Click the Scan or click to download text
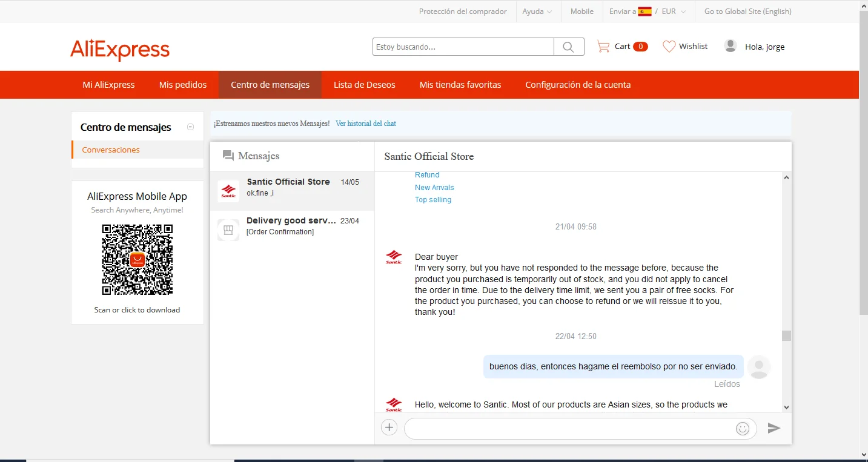The width and height of the screenshot is (868, 462). point(137,310)
